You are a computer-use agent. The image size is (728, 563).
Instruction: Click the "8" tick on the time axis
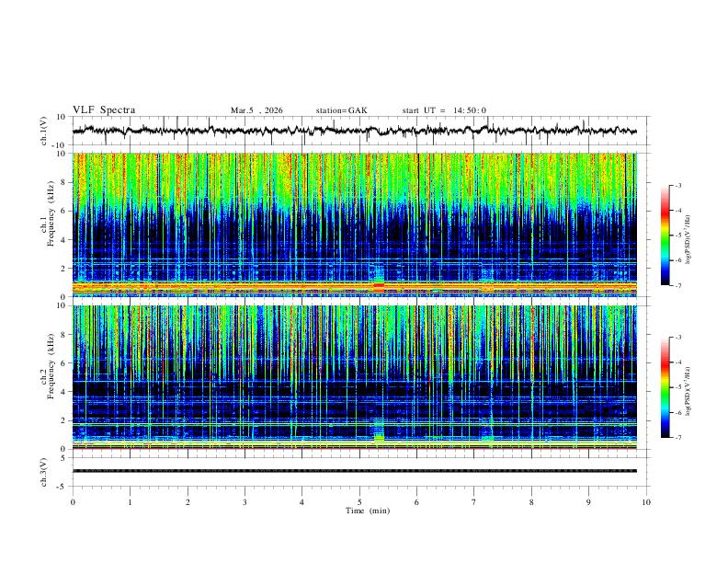click(x=531, y=502)
